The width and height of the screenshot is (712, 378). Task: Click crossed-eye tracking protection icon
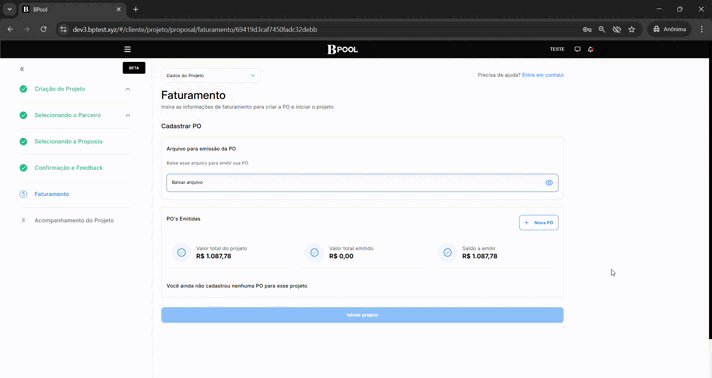point(617,29)
